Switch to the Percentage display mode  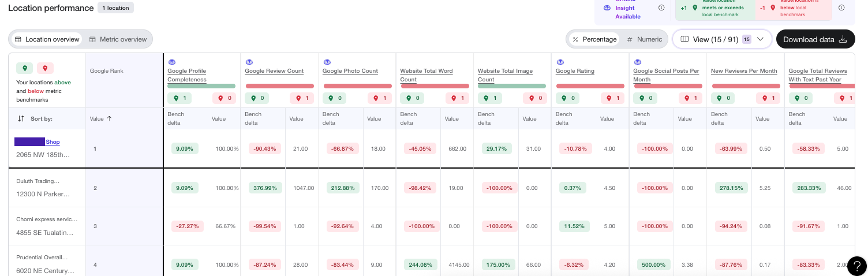coord(594,39)
